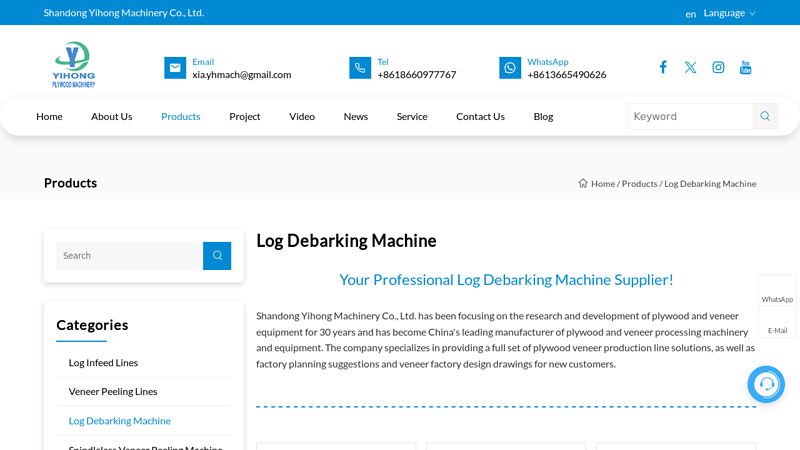Screen dimensions: 800x450
Task: Click the WhatsApp icon in header
Action: click(x=510, y=68)
